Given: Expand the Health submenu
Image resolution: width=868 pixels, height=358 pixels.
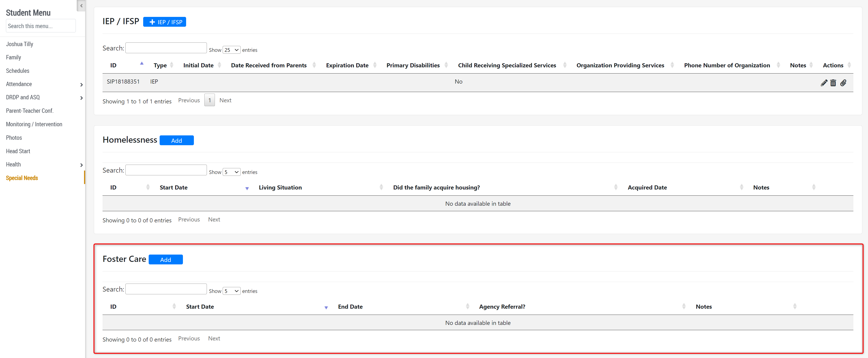Looking at the screenshot, I should [x=81, y=165].
